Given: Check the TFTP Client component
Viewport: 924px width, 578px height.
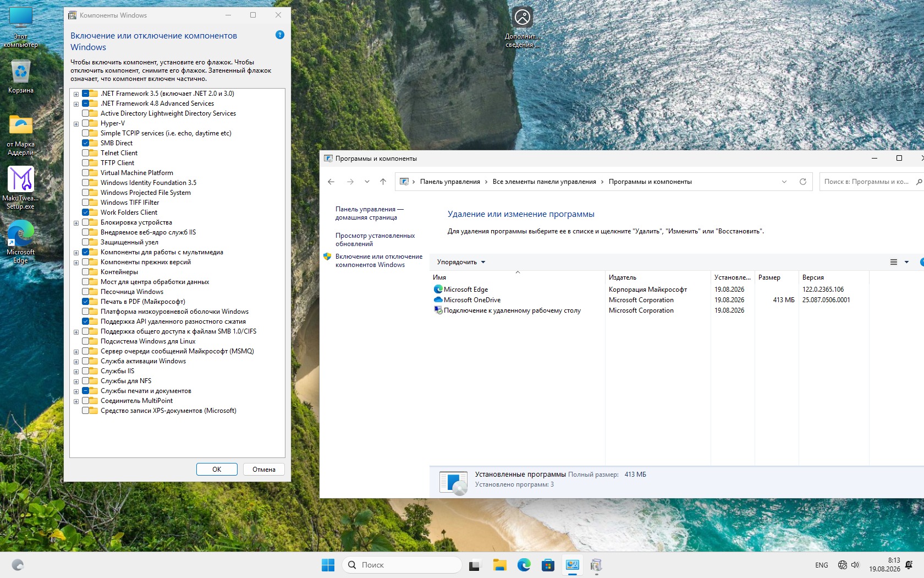Looking at the screenshot, I should pyautogui.click(x=86, y=163).
